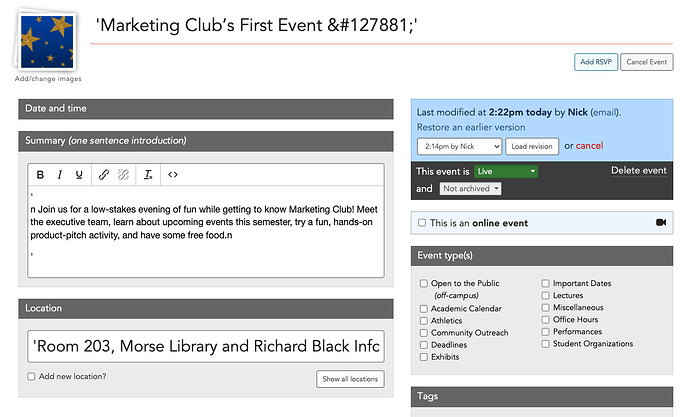Screen dimensions: 690x417
Task: Check 'This is an online event'
Action: click(422, 223)
